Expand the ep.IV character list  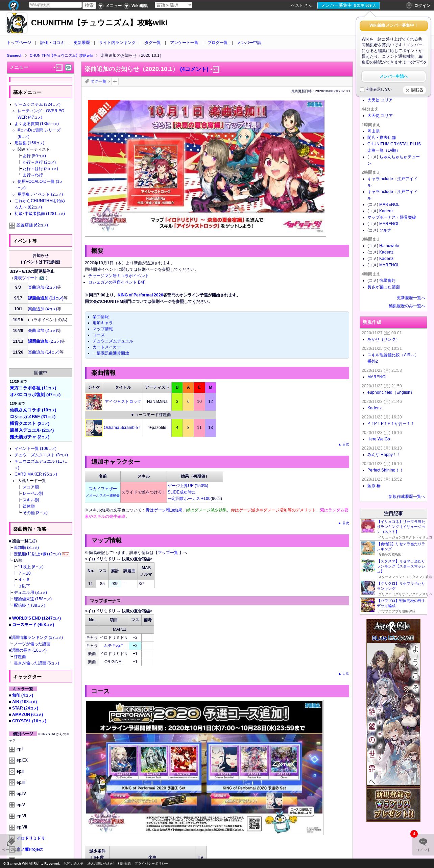pos(12,794)
